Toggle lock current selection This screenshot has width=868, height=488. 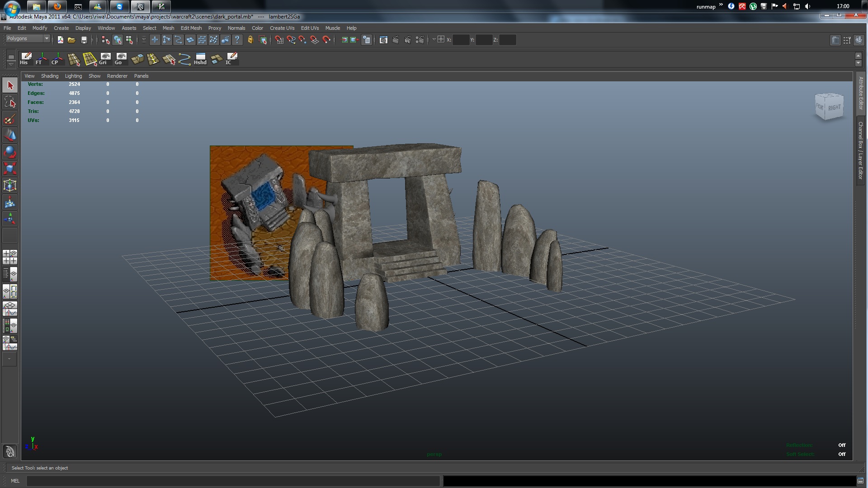click(x=250, y=40)
